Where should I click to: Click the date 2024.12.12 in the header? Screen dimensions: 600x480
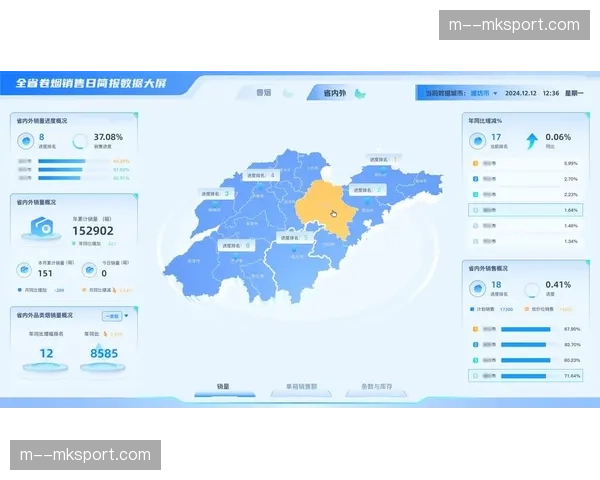521,93
